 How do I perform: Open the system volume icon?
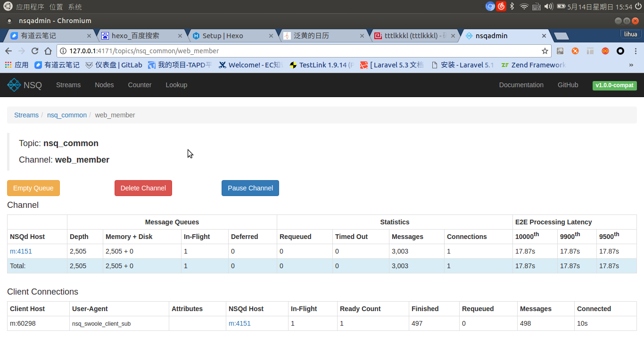pyautogui.click(x=548, y=7)
